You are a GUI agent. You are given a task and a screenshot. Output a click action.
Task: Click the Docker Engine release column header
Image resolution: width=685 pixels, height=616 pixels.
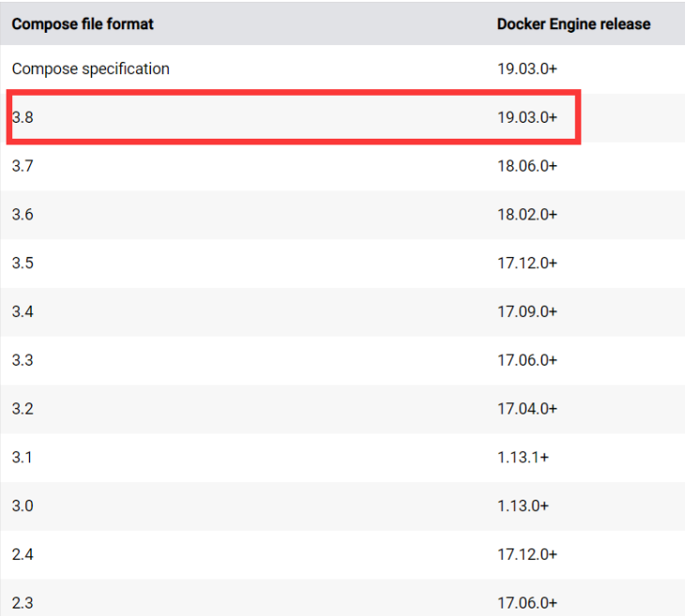point(573,24)
